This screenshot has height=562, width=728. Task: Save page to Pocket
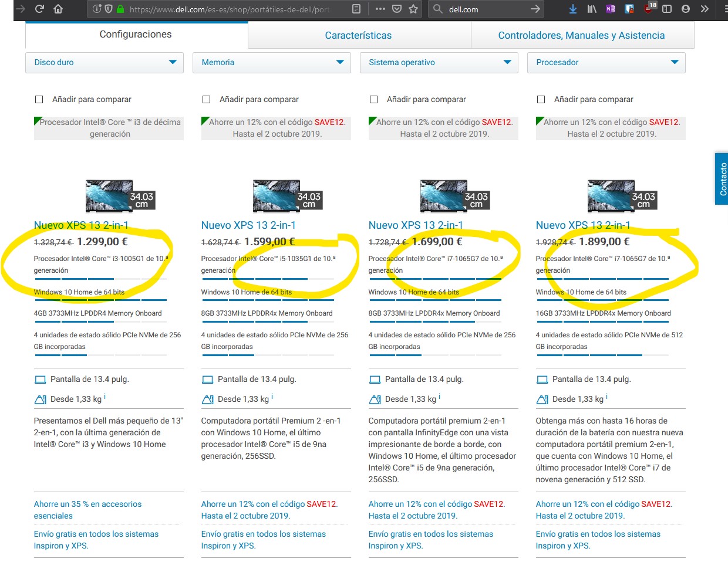[397, 9]
